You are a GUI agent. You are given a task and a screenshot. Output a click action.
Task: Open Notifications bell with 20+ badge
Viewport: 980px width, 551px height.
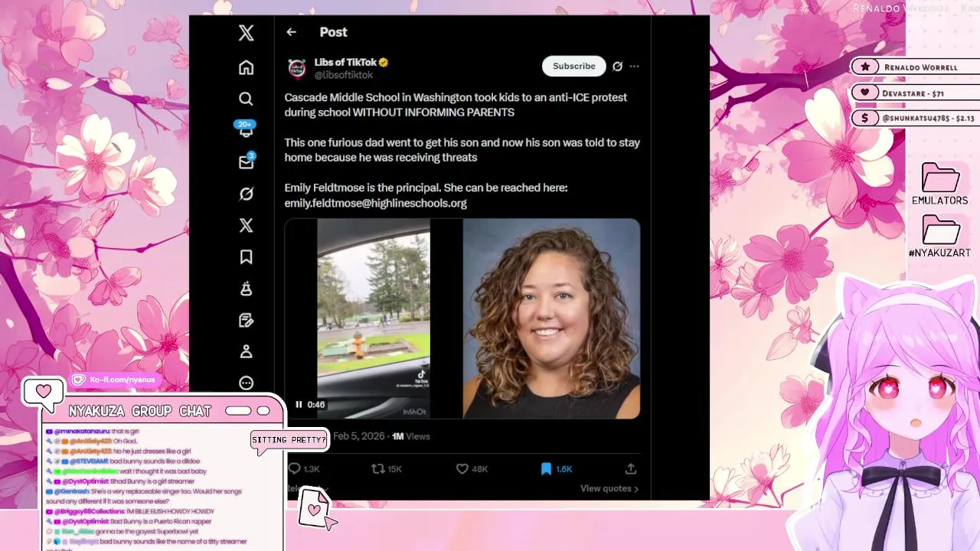[x=246, y=129]
